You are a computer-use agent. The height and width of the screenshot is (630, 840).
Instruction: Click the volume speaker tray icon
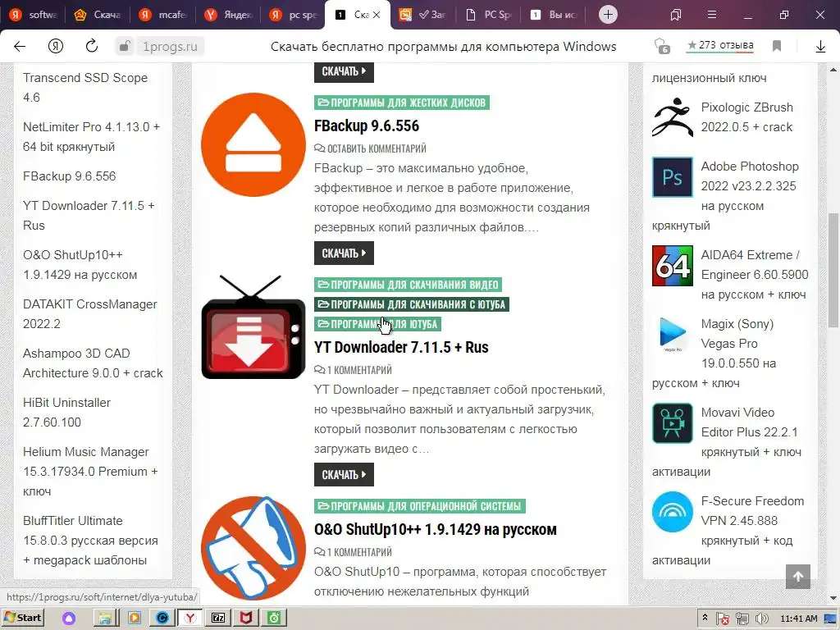(x=761, y=619)
